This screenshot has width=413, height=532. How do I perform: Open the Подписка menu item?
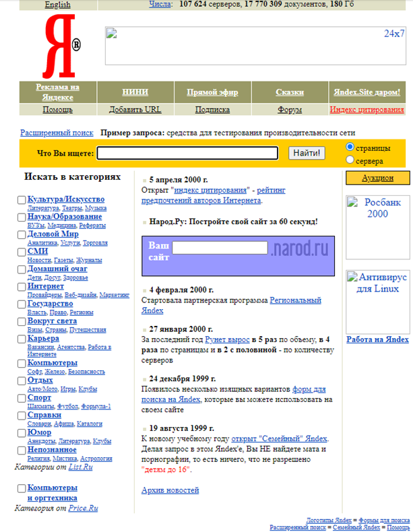pos(212,110)
